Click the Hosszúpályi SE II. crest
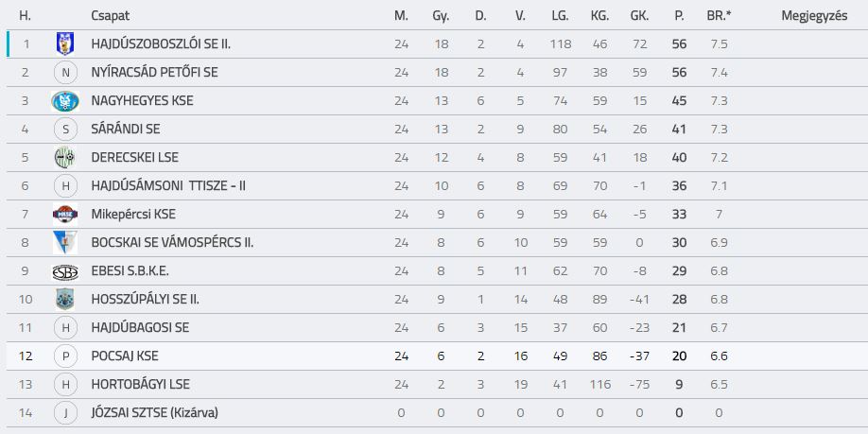This screenshot has width=868, height=434. click(x=65, y=300)
